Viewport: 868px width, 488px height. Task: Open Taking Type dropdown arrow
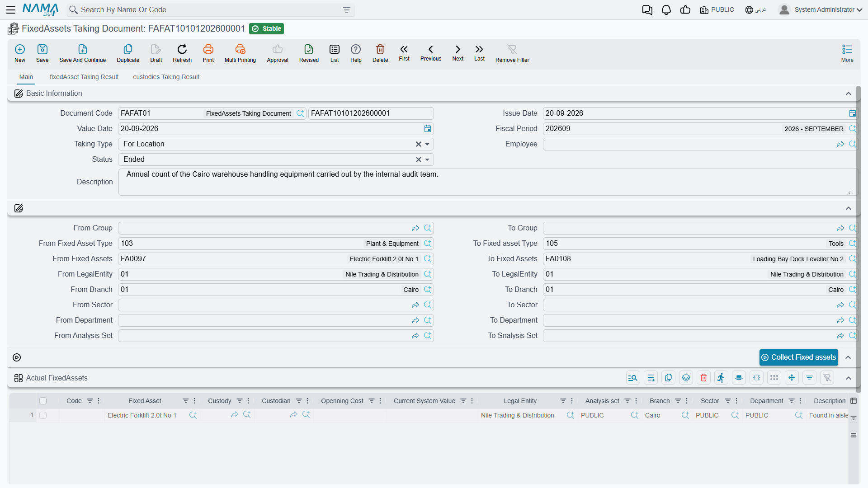427,144
